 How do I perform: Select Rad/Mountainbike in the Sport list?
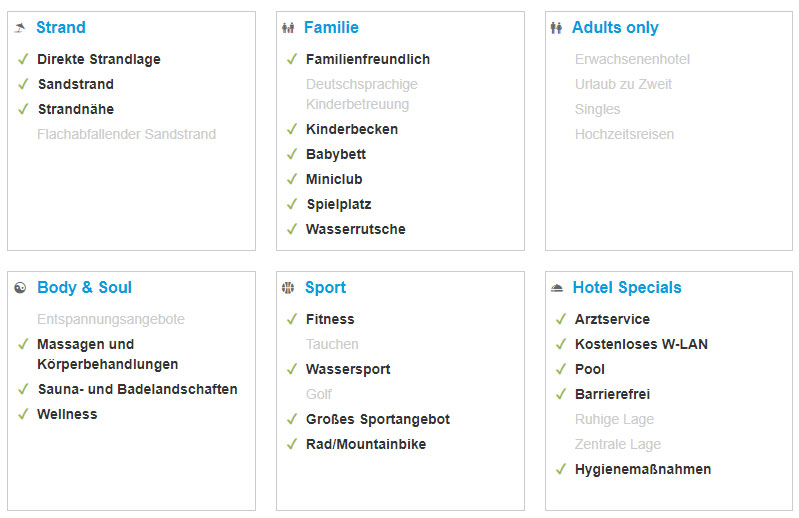pos(366,444)
